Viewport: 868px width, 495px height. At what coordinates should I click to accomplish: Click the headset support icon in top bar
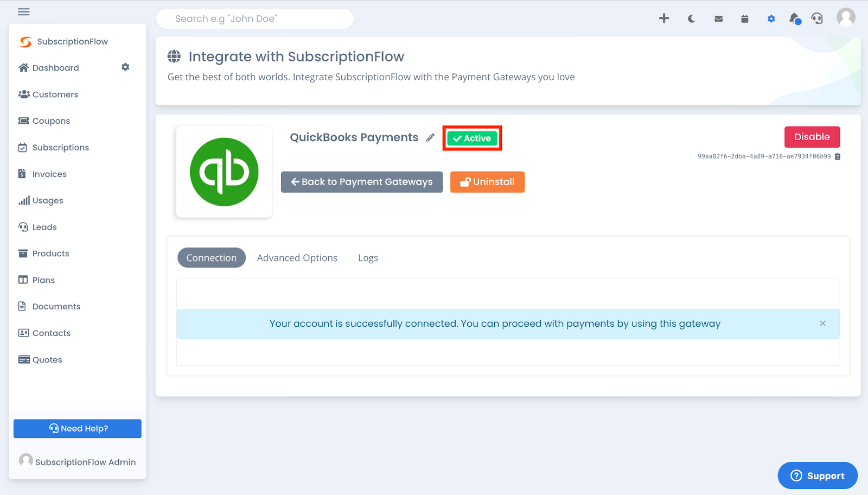[817, 19]
